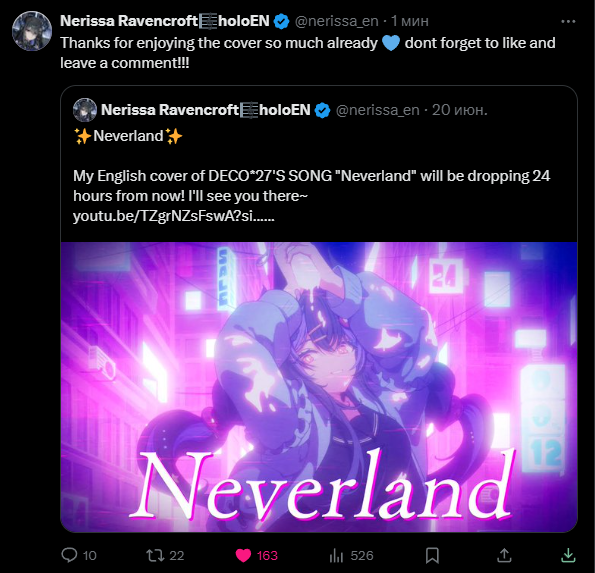This screenshot has height=573, width=595.
Task: Open the youtu.be/TZgrNZsFswA link
Action: click(173, 216)
